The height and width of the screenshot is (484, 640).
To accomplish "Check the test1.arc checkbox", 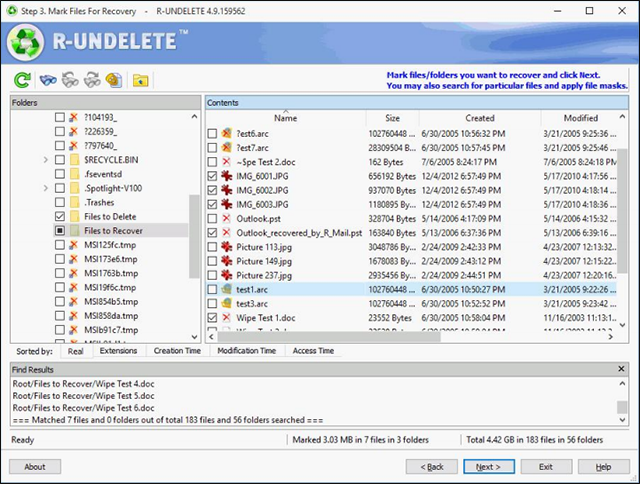I will tap(212, 289).
